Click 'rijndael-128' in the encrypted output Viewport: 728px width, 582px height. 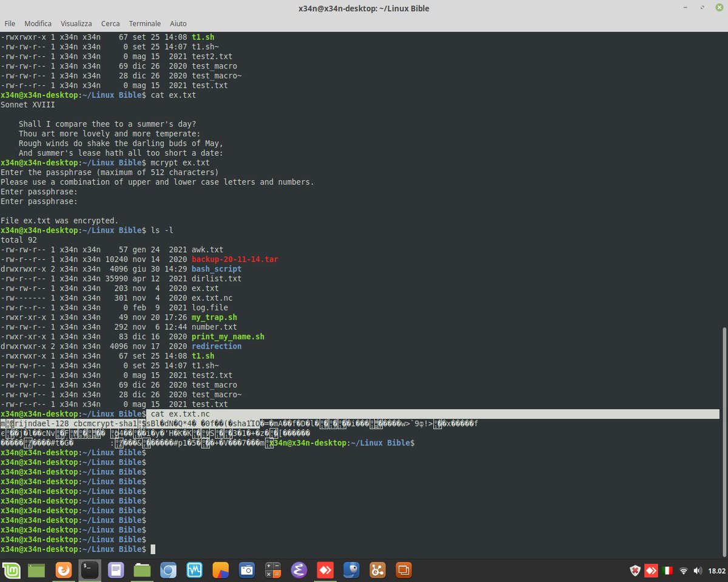(41, 424)
